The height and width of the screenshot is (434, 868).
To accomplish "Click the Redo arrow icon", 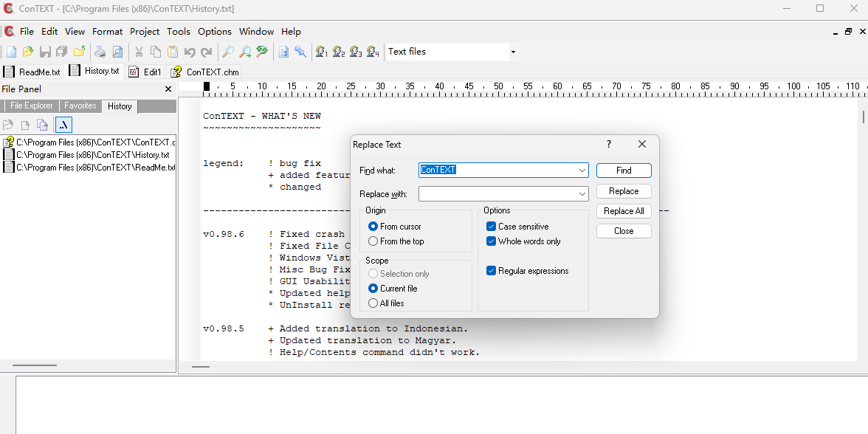I will coord(207,52).
